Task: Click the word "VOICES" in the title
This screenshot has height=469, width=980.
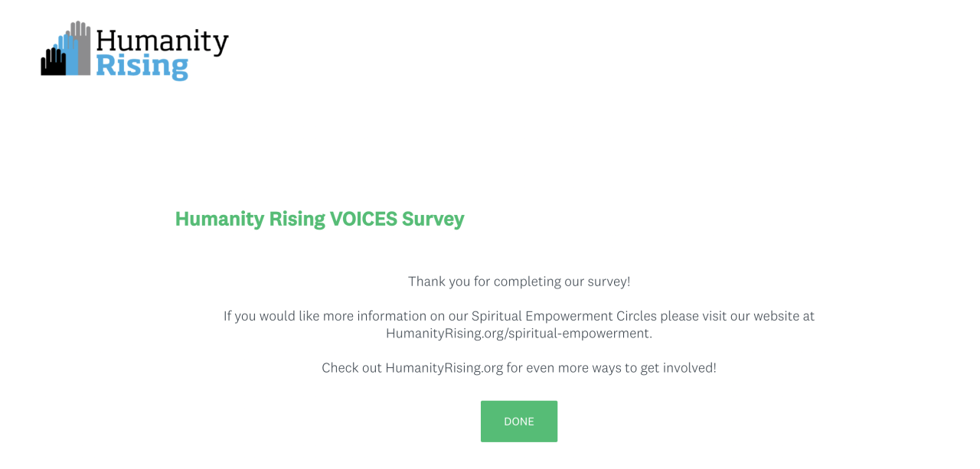Action: [x=363, y=219]
